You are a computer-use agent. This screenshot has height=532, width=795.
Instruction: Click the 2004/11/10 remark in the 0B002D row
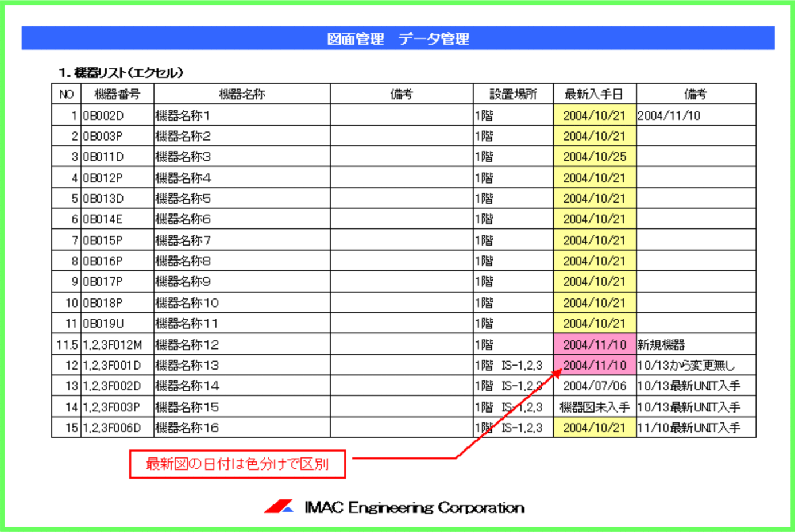tap(696, 115)
